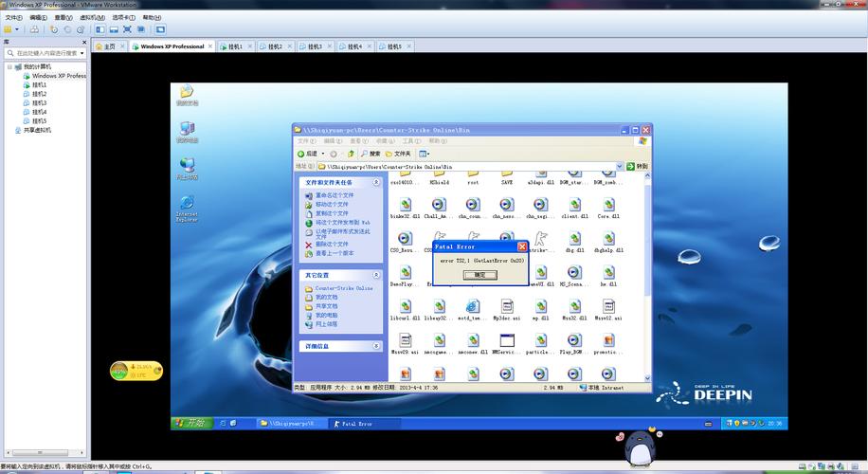Click the 转到 go button
Viewport: 868px width, 474px height.
[x=637, y=166]
